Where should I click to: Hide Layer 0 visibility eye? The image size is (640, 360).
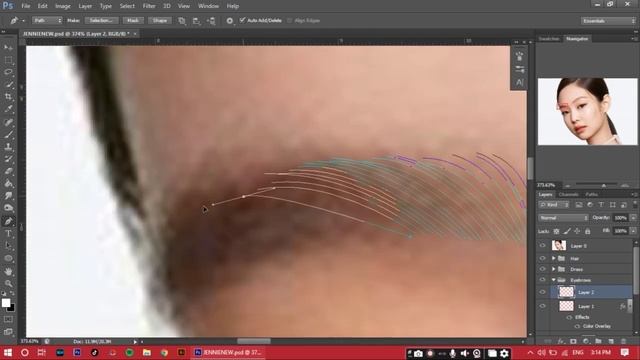pyautogui.click(x=542, y=246)
